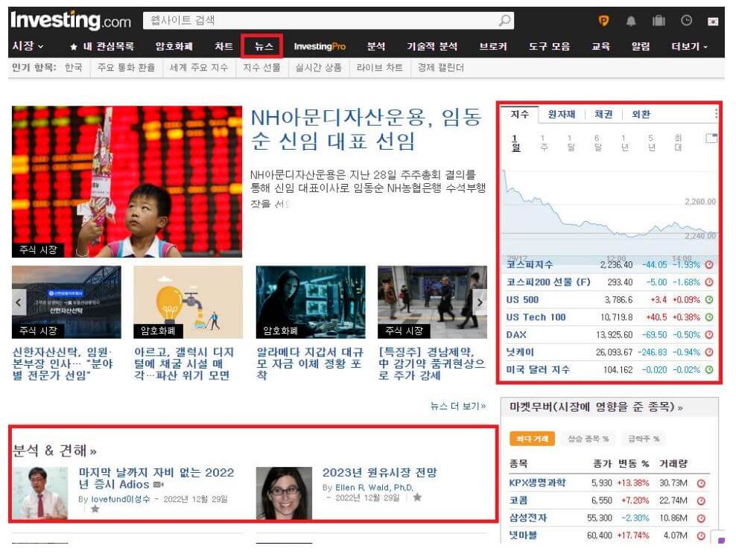The image size is (736, 560).
Task: Click the clock icon in 코스피200 선물 row
Action: (x=709, y=282)
